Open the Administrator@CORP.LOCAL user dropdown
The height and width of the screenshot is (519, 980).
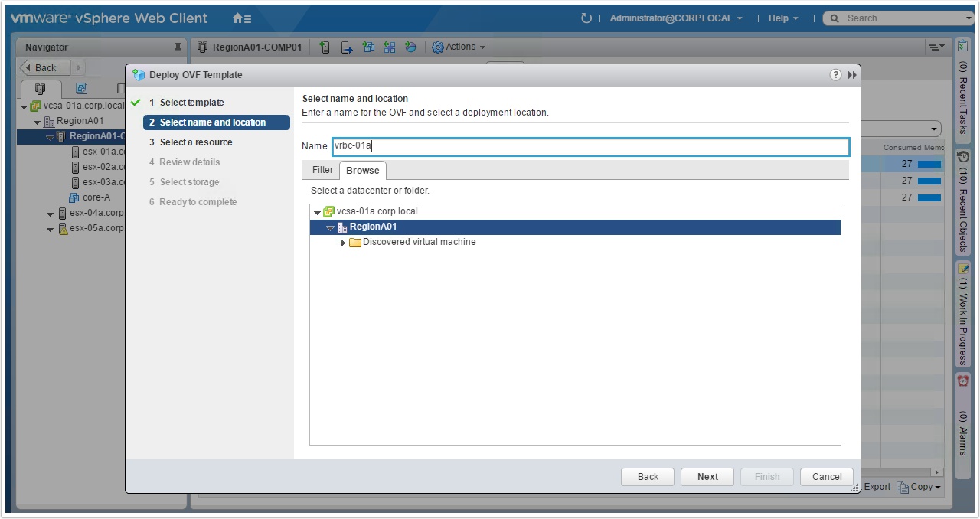(x=676, y=18)
